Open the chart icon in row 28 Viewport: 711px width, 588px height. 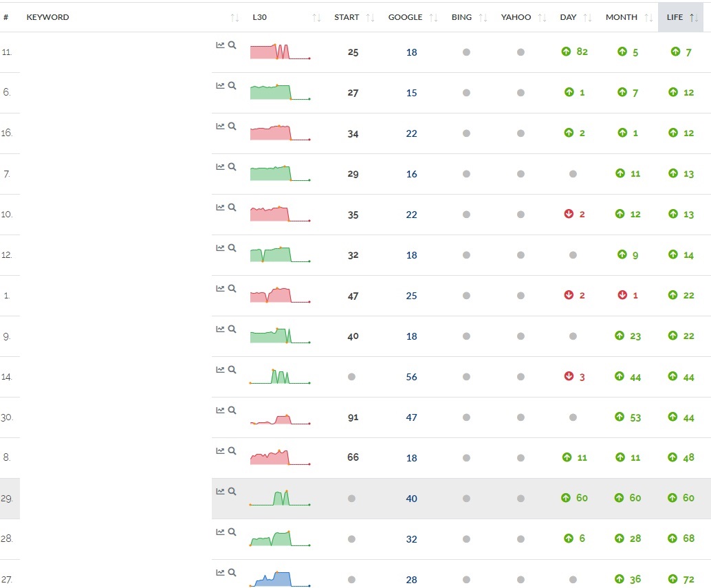220,532
